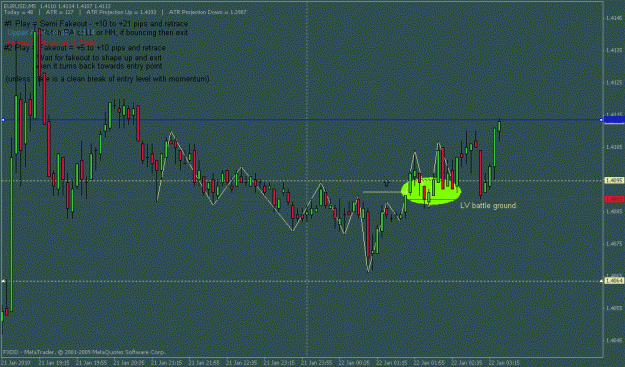Click 'Wait for fakeout to shape up and exit'
625x367 pixels.
tap(99, 58)
